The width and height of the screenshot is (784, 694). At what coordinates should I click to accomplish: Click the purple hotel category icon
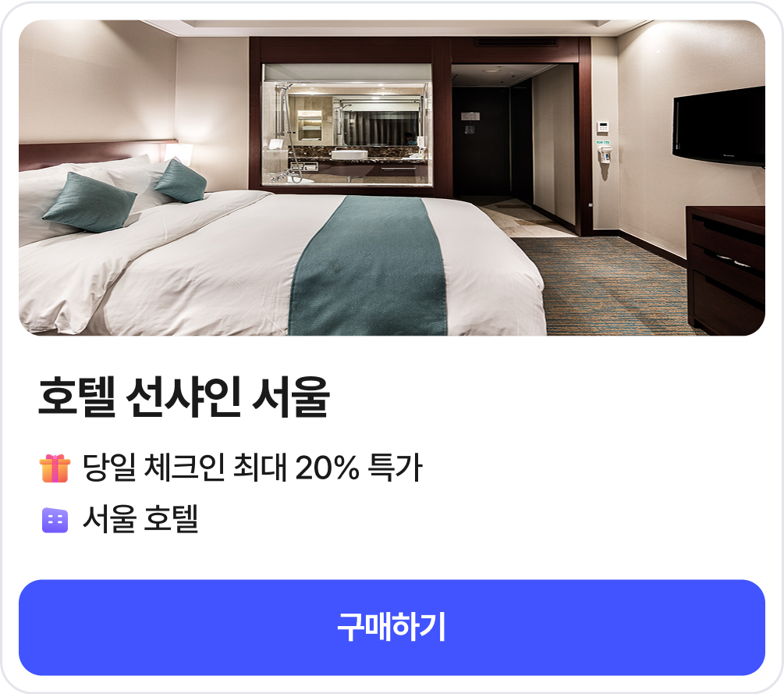55,521
